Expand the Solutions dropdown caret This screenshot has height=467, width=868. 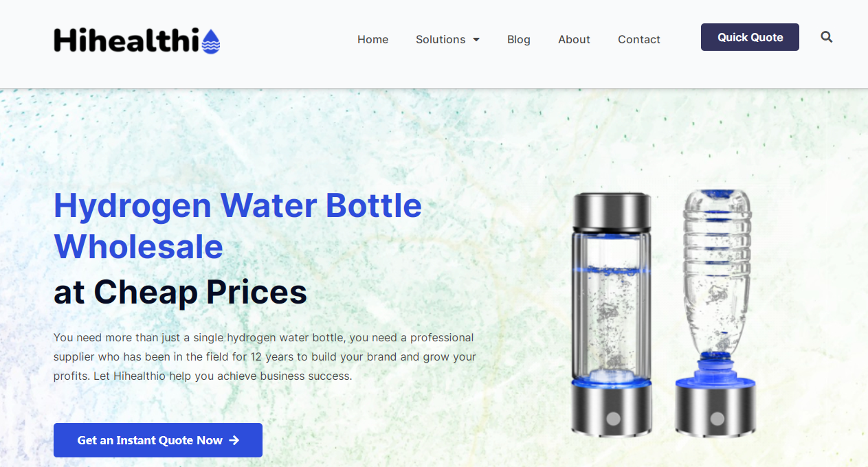tap(476, 40)
